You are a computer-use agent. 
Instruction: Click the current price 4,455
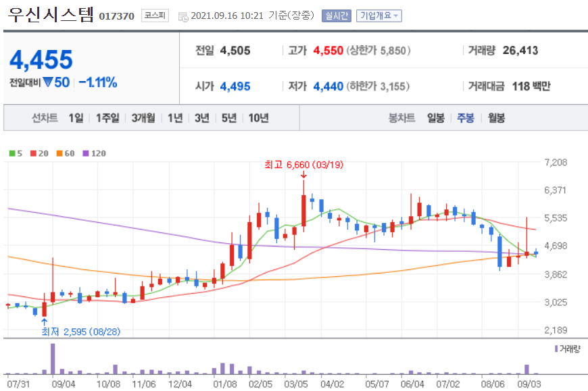(41, 59)
